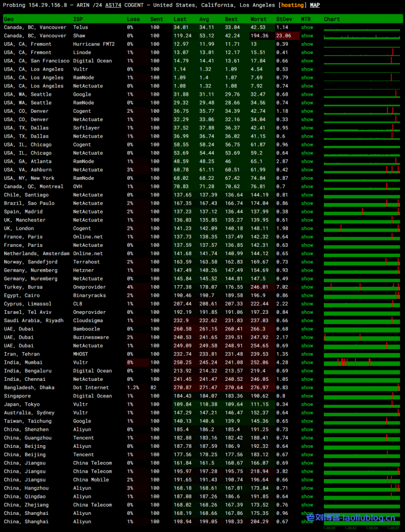Click the hosting tag in header
Screen dimensions: 405x532
[293, 5]
